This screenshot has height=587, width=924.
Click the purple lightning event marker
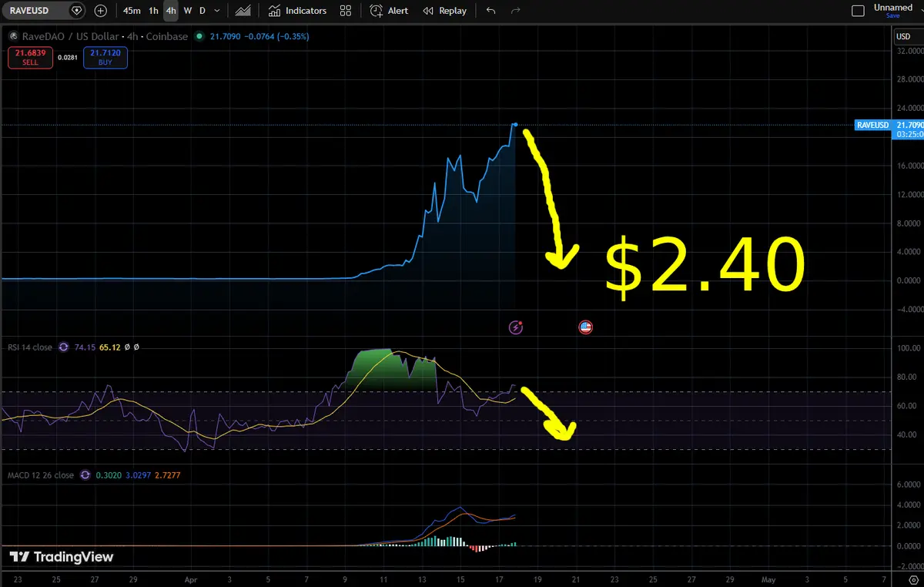(x=516, y=327)
